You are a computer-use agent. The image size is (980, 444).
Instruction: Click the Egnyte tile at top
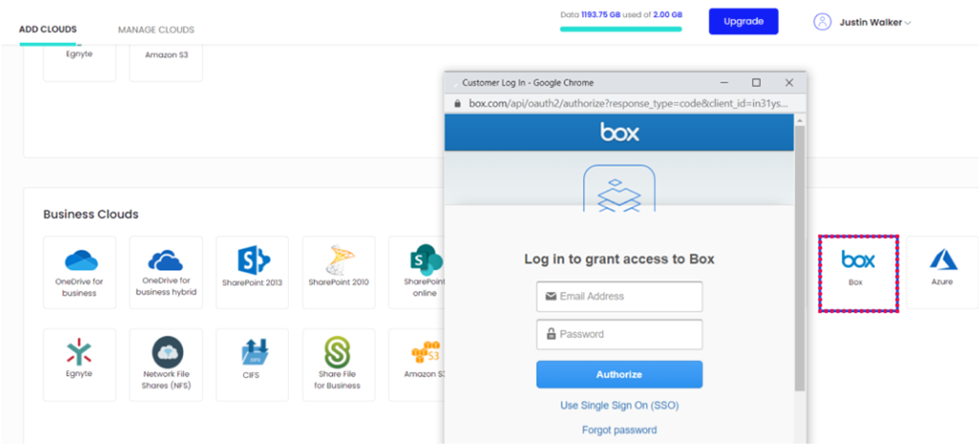pos(79,62)
